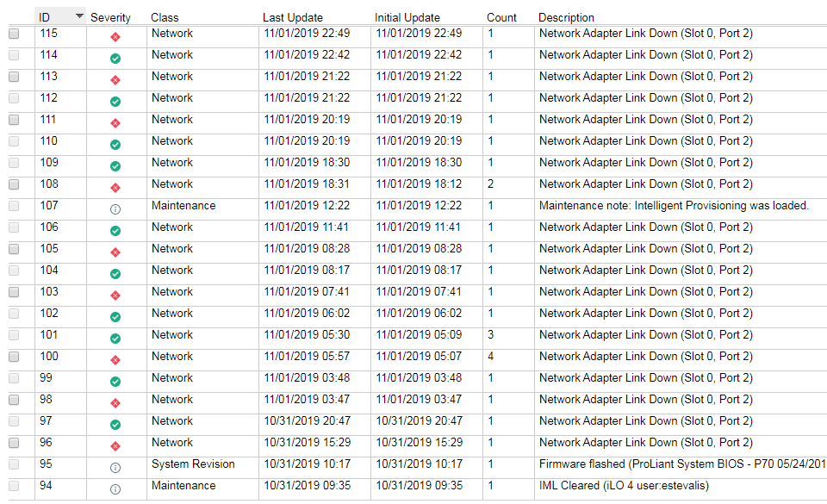Screen dimensions: 827x504
Task: Tick the checkbox for event 115
Action: point(15,34)
